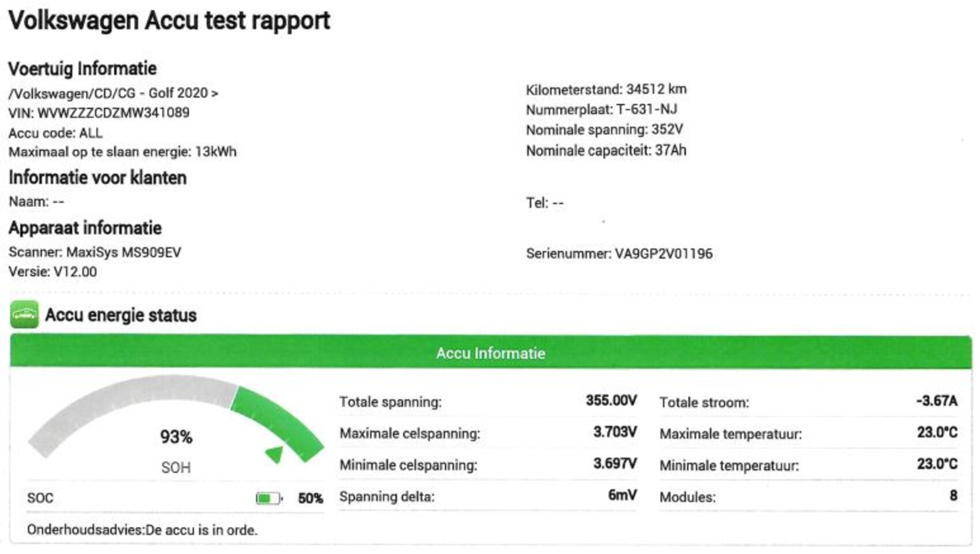This screenshot has width=980, height=554.
Task: Select the Modules value 8
Action: pyautogui.click(x=953, y=495)
